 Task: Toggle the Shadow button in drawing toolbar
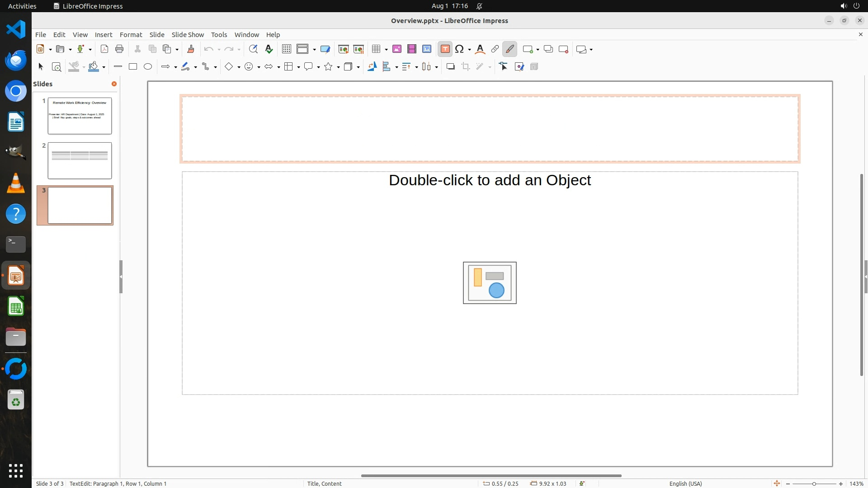[450, 67]
